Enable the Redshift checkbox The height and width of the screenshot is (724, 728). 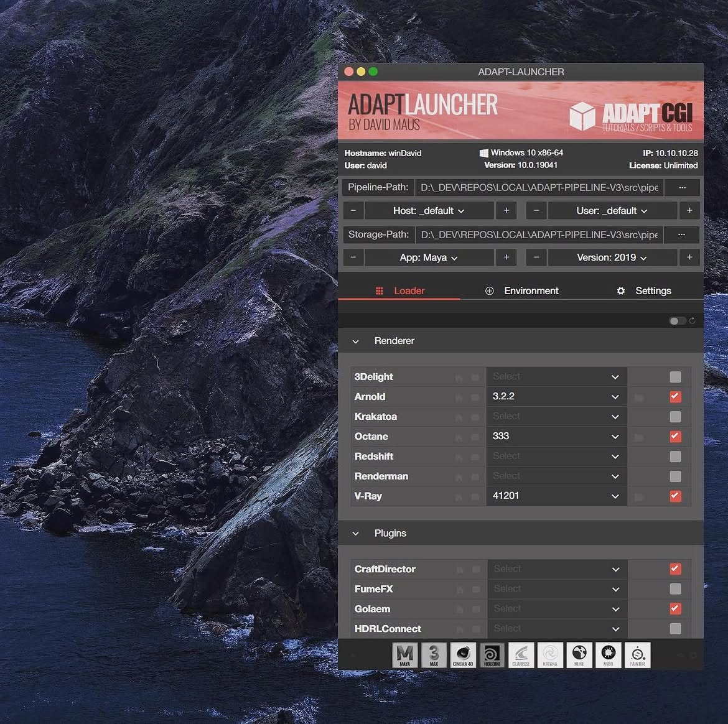coord(676,457)
